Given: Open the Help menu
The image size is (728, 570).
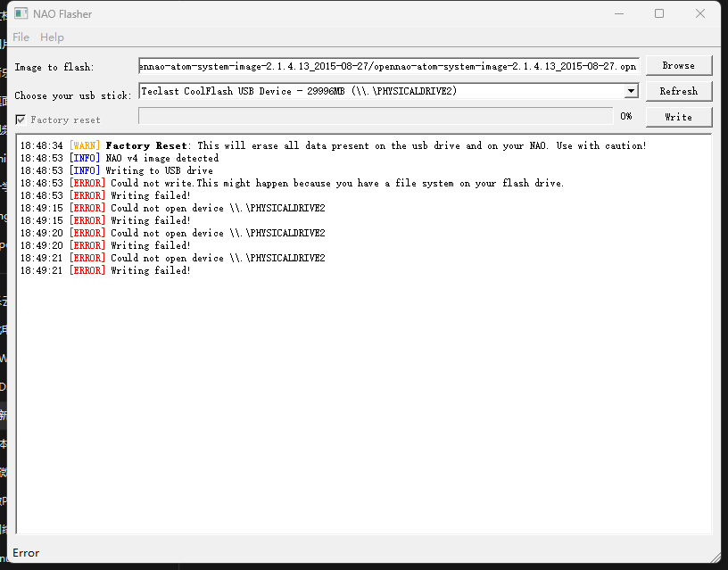Looking at the screenshot, I should (x=52, y=37).
